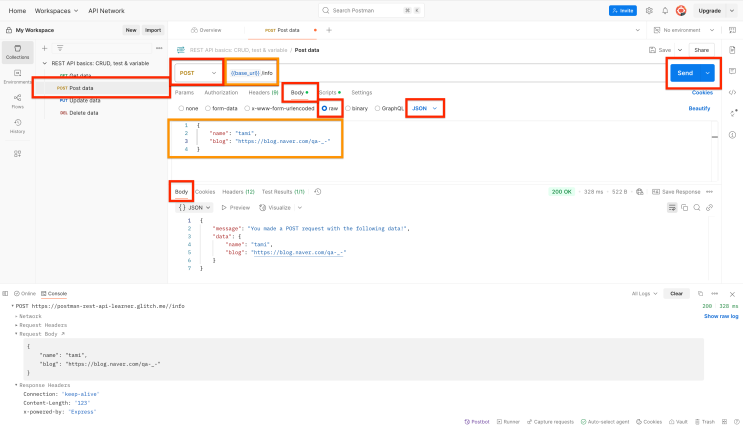743x427 pixels.
Task: Open the JSON body format dropdown
Action: pyautogui.click(x=425, y=108)
